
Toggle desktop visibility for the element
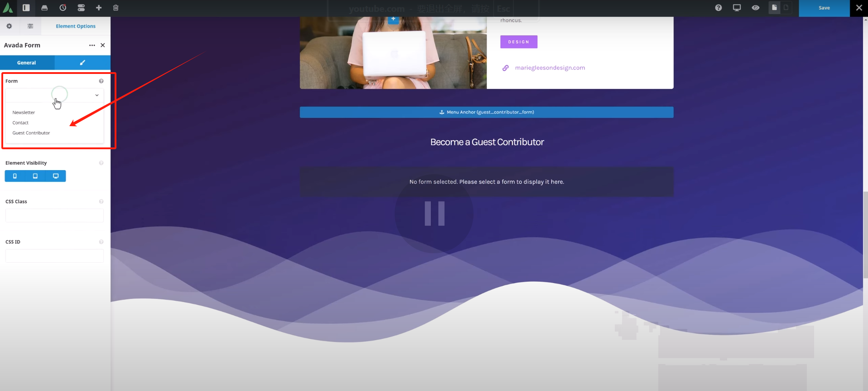pyautogui.click(x=56, y=176)
